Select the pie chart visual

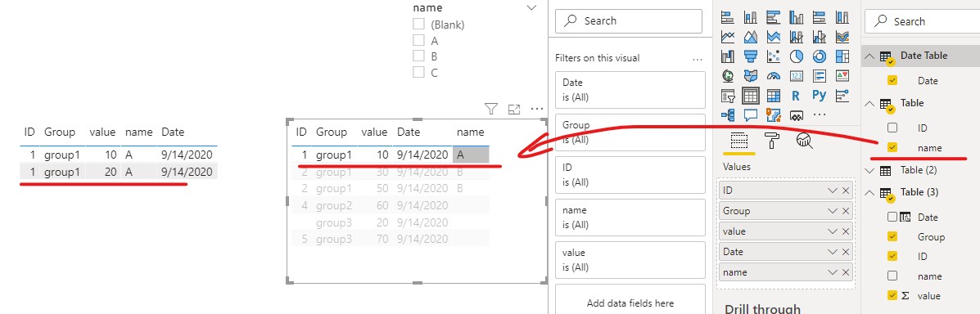[797, 56]
